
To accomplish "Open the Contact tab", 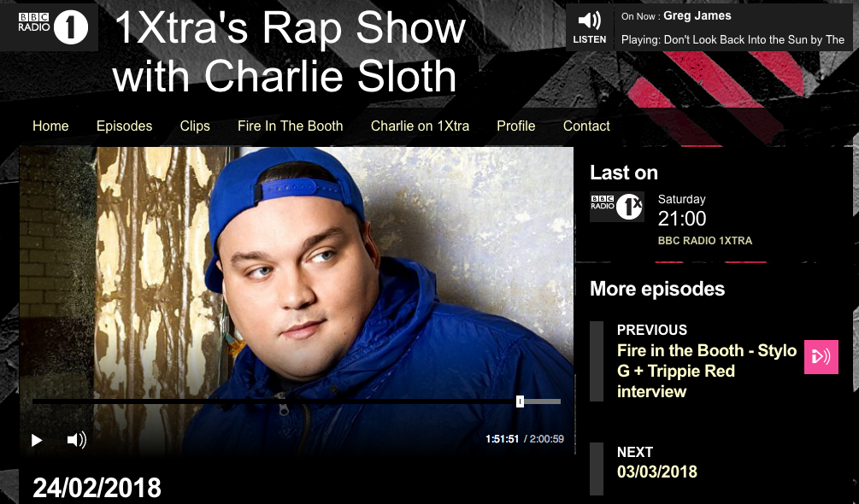I will point(586,126).
